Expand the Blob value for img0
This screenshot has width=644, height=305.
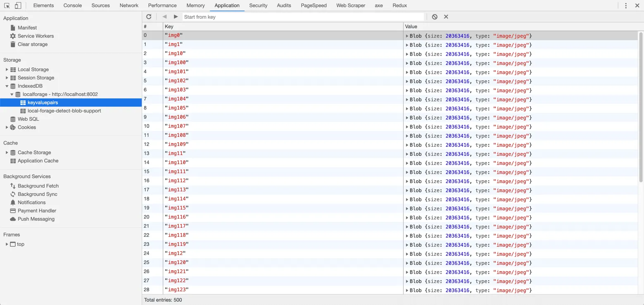(407, 36)
